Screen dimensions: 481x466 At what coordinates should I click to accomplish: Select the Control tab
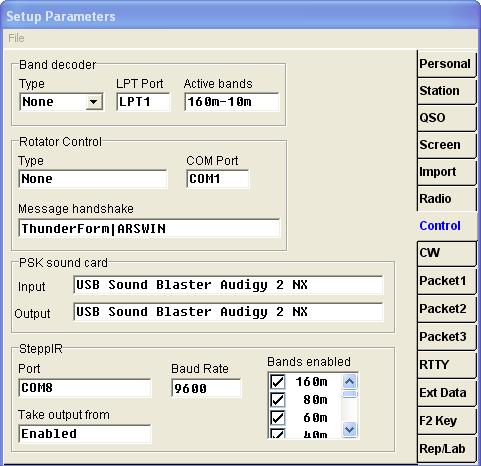446,226
